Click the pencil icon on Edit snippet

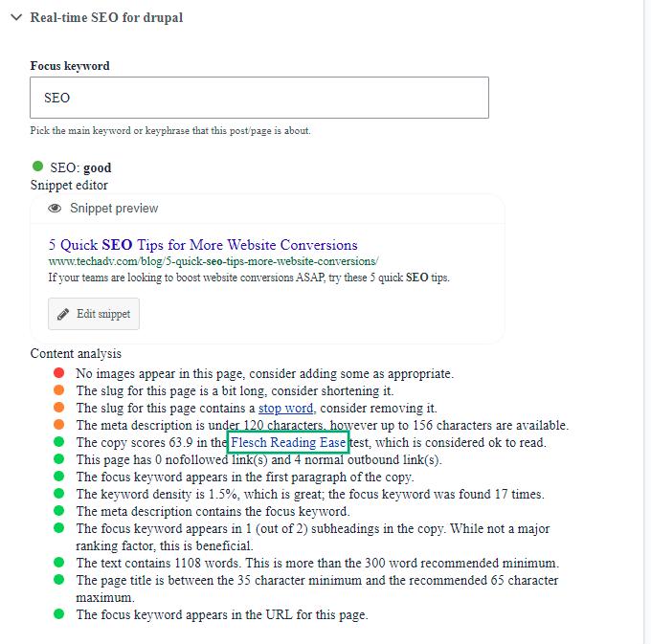[64, 315]
